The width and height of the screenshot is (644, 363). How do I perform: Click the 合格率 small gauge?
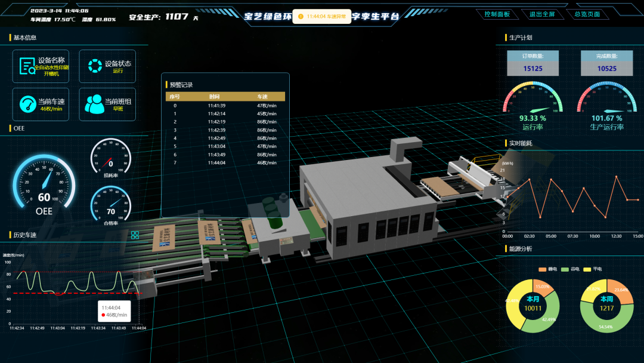pyautogui.click(x=110, y=206)
